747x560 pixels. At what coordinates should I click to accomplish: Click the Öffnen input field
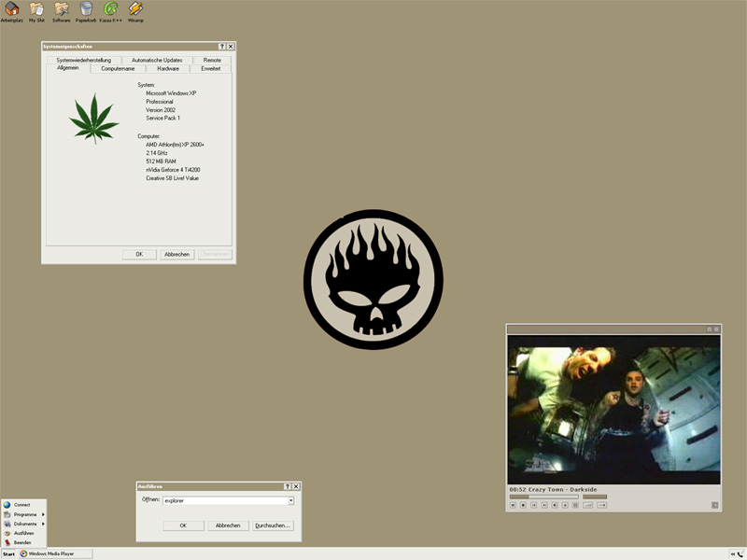(225, 501)
